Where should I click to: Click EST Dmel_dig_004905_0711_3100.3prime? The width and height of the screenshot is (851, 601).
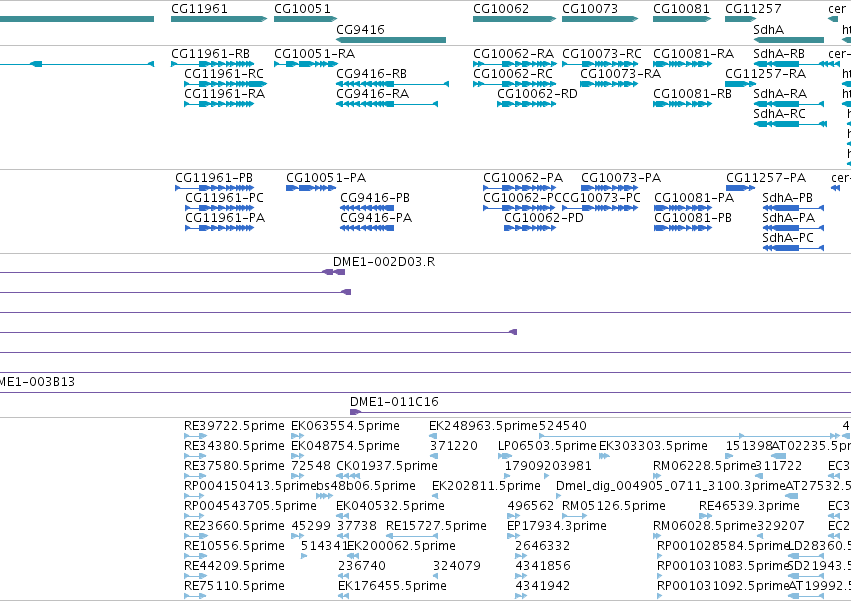[x=671, y=485]
